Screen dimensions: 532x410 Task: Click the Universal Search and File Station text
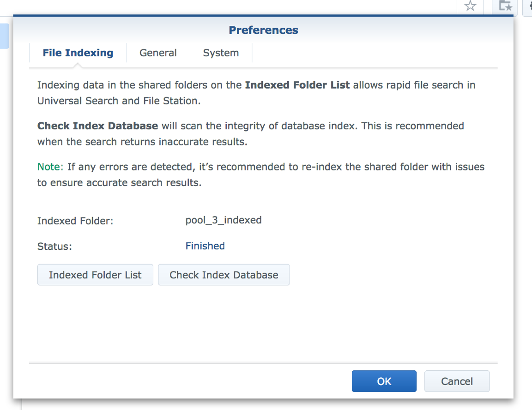119,101
